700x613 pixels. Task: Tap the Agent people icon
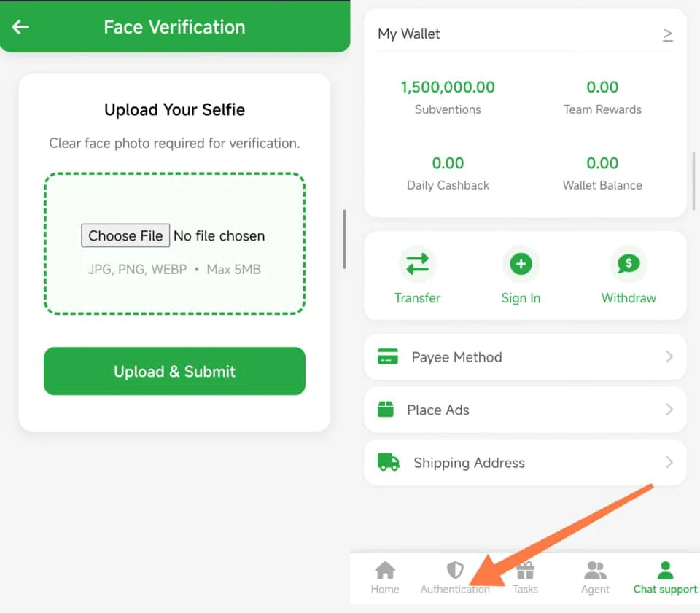pos(594,569)
